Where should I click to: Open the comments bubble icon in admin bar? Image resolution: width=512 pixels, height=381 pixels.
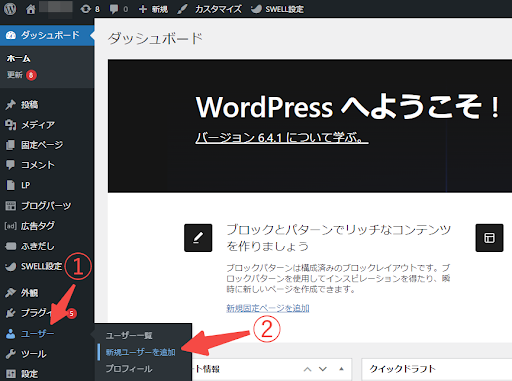(x=114, y=9)
